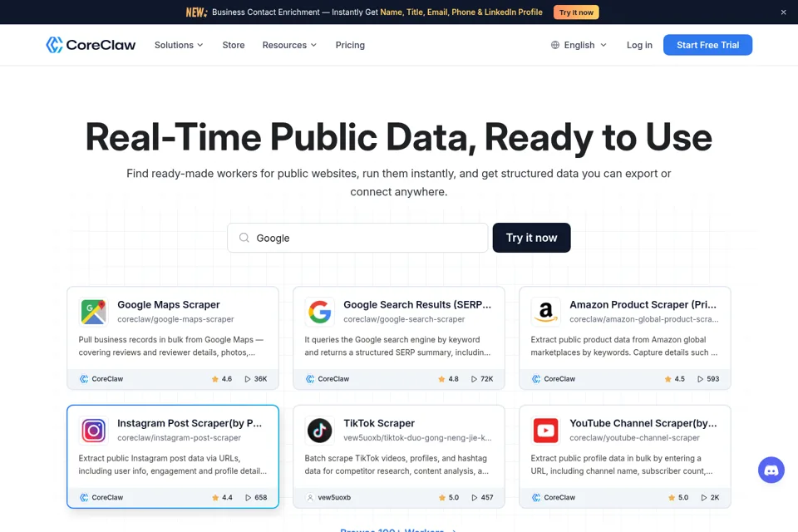
Task: Go to the Store page
Action: click(x=234, y=45)
